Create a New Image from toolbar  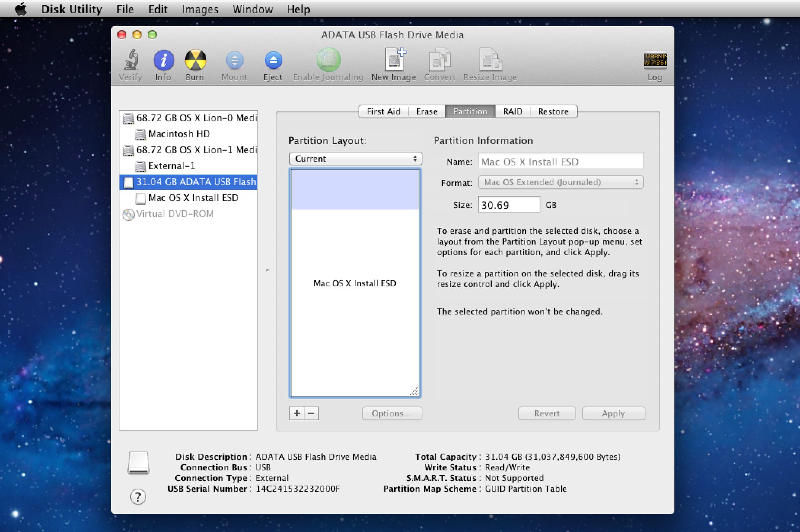pos(394,59)
